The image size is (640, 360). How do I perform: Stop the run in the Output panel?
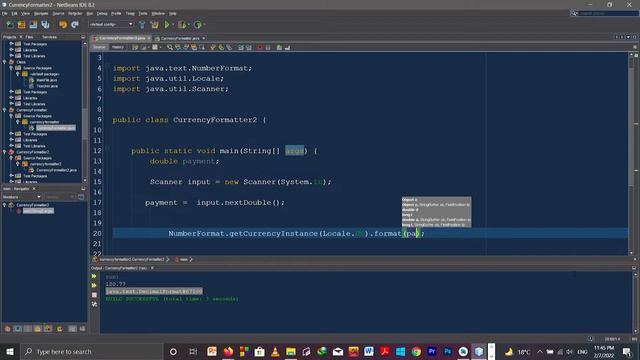[94, 295]
